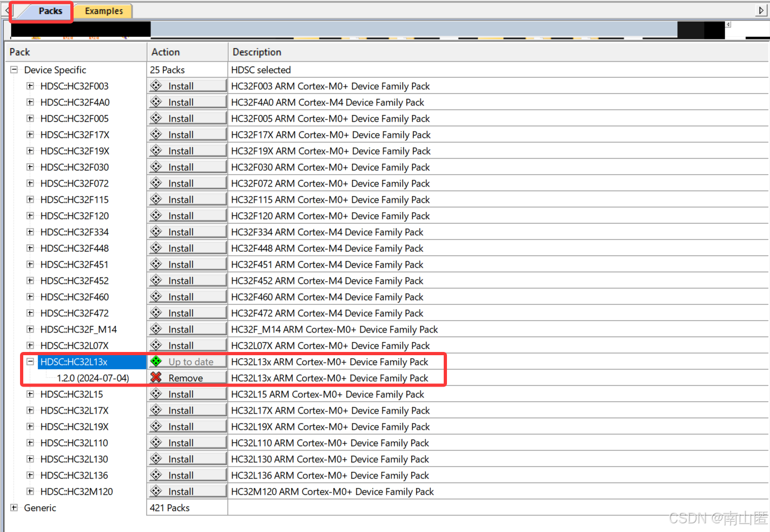Click the tab scroll right arrow
The image size is (770, 532).
pos(761,10)
